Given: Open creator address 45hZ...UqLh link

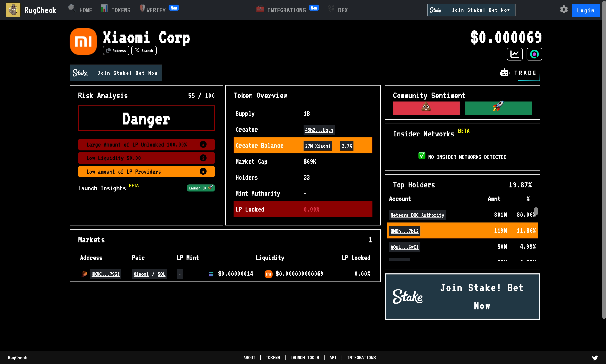Looking at the screenshot, I should (x=319, y=130).
